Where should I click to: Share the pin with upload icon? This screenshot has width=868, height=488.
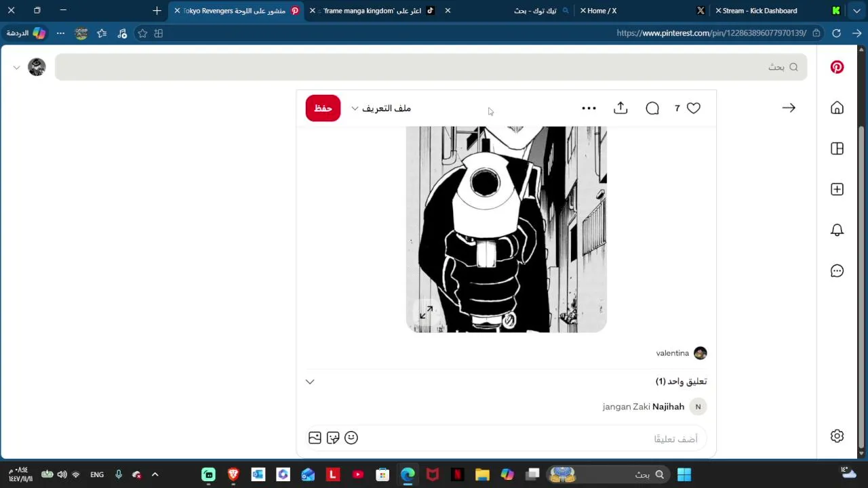[620, 108]
